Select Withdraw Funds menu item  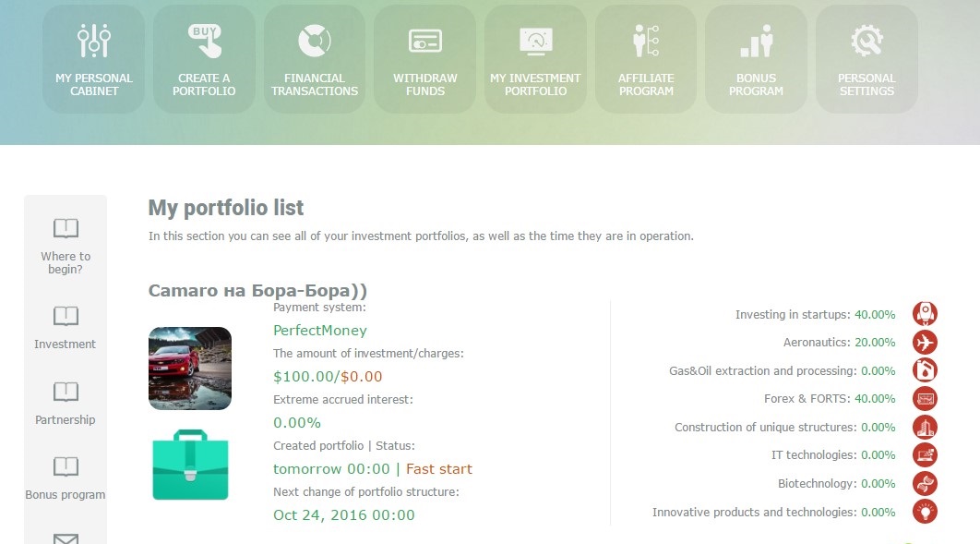[425, 59]
